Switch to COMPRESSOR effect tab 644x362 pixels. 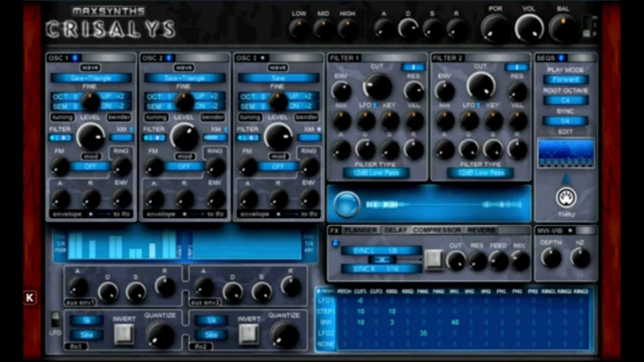click(x=437, y=230)
